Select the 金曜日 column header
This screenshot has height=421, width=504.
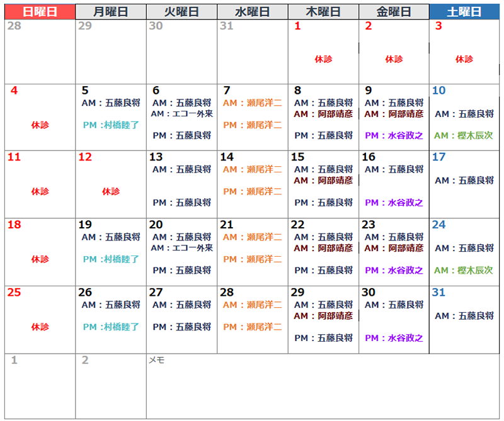[394, 11]
